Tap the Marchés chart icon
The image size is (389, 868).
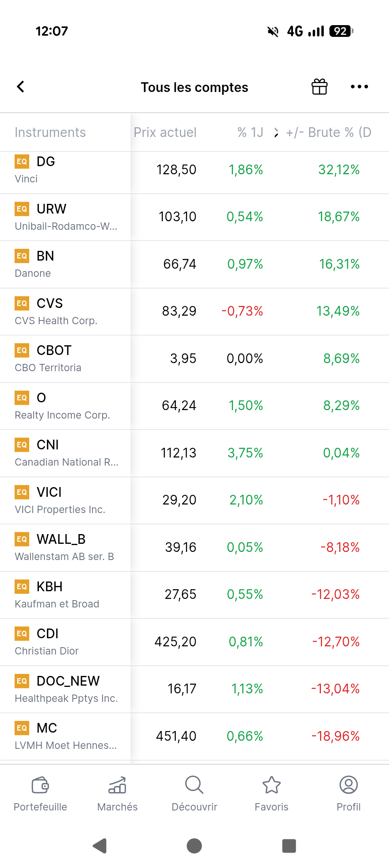(x=118, y=785)
